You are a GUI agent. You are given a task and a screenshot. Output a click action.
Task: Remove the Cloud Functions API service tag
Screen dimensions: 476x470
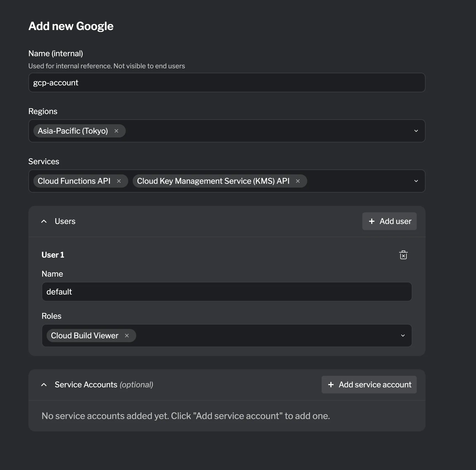(119, 181)
